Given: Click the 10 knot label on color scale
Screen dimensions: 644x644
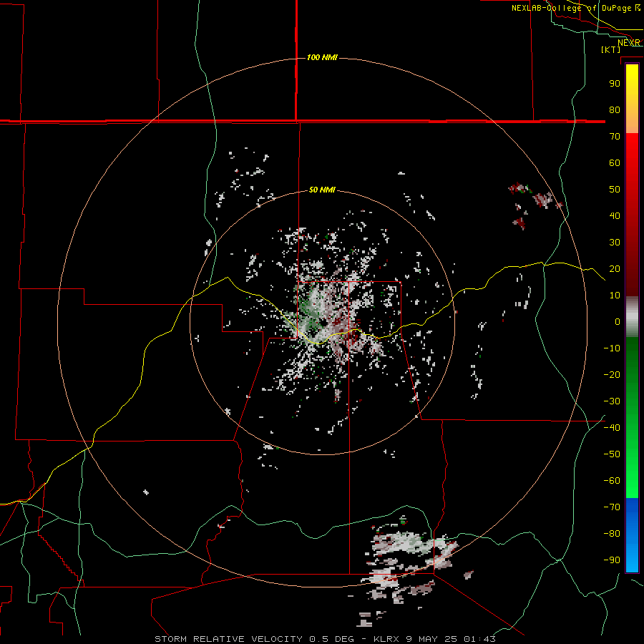Looking at the screenshot, I should 615,296.
